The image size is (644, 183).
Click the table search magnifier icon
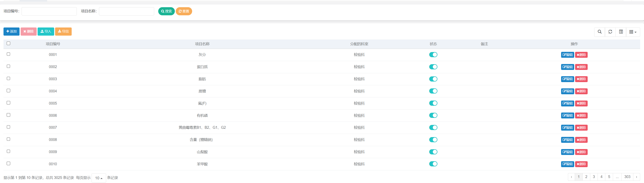[x=599, y=32]
